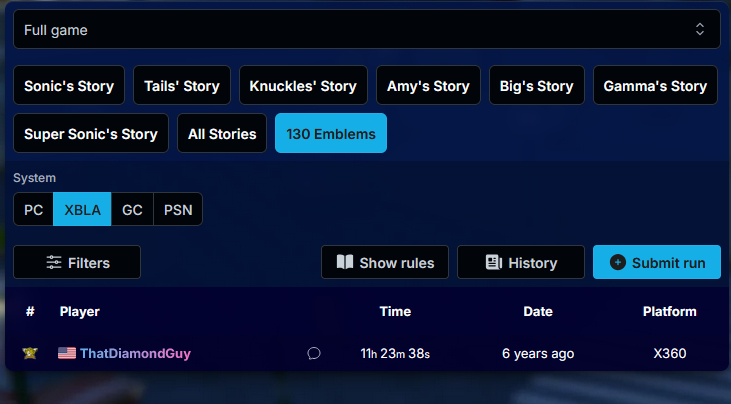731x404 pixels.
Task: Click the plus icon in Submit run
Action: (x=617, y=262)
